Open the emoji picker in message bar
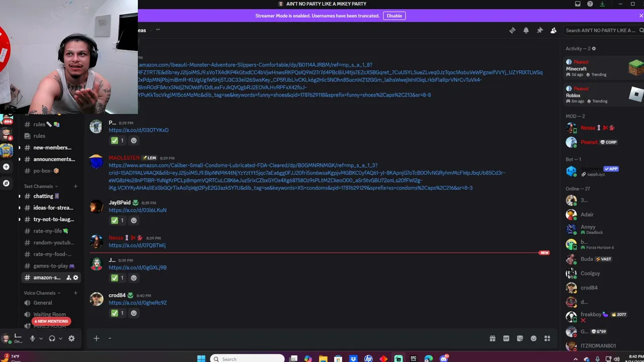This screenshot has width=644, height=362. click(533, 338)
